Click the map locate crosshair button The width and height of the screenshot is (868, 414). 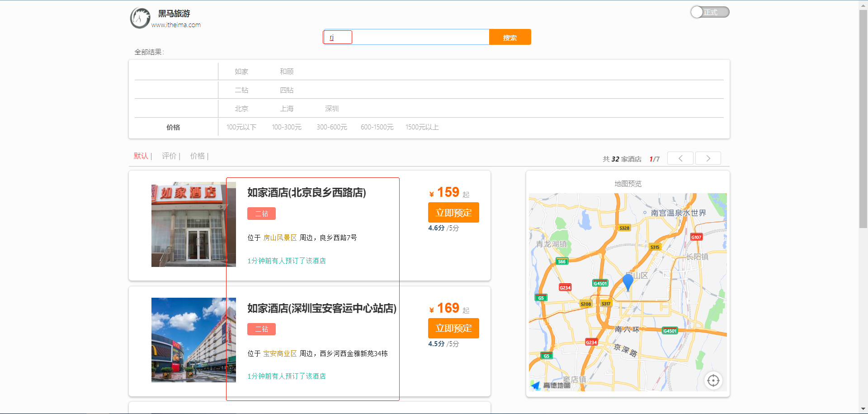coord(713,381)
